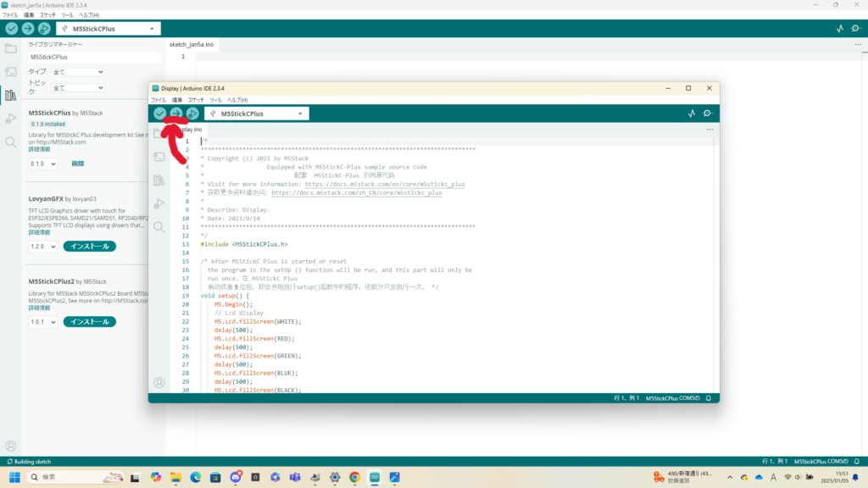Viewport: 868px width, 488px height.
Task: Install LovyanGFX library
Action: click(90, 247)
